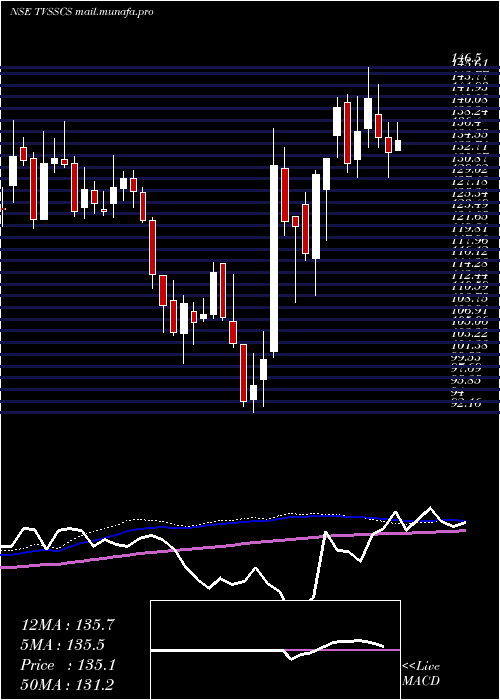Click the 129.02 price axis label
500x700 pixels.
click(470, 171)
